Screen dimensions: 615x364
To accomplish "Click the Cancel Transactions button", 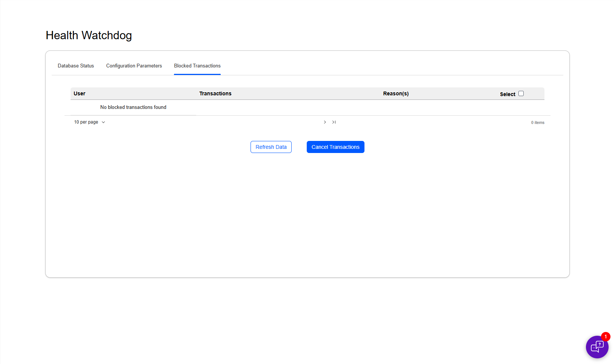I will pos(335,147).
